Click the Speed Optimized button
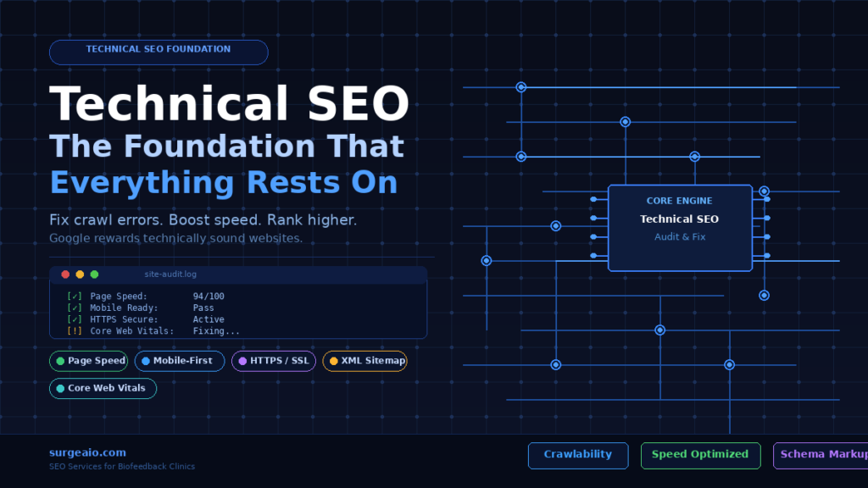The width and height of the screenshot is (868, 488). (700, 455)
